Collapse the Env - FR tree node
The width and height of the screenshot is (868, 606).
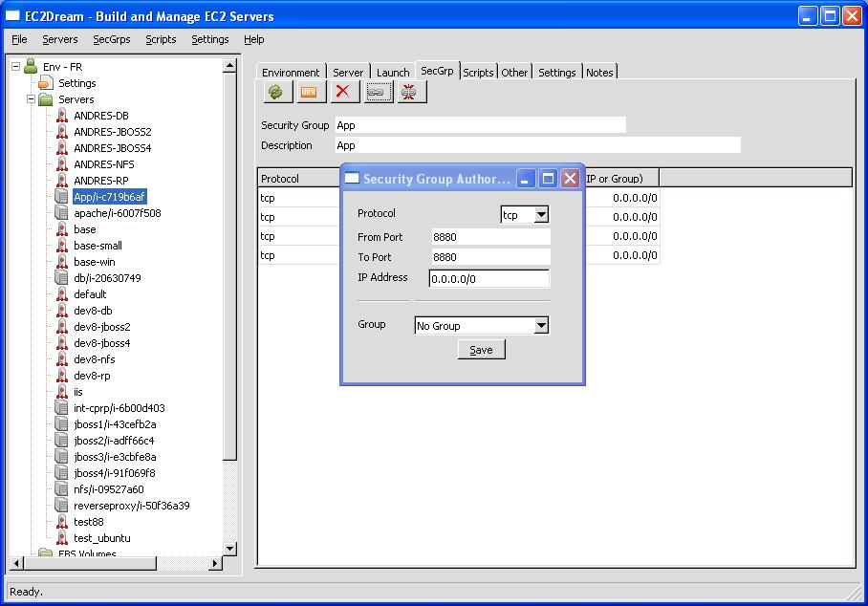16,67
